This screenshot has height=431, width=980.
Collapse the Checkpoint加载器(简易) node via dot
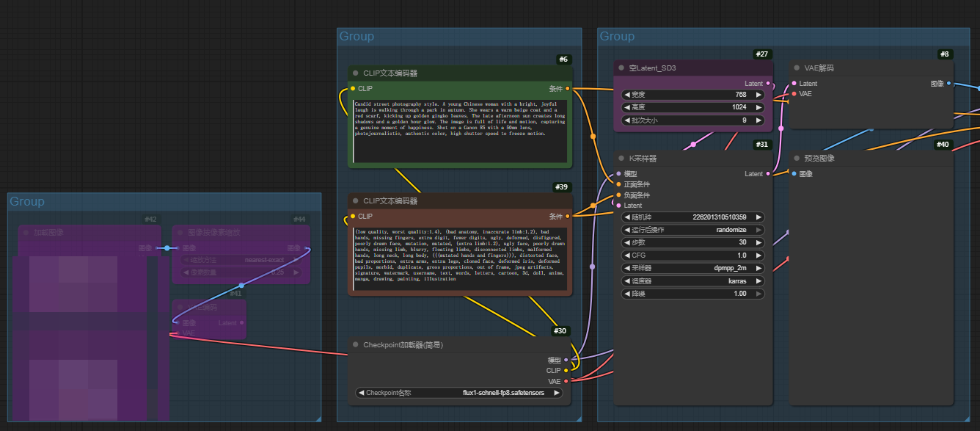pos(355,345)
